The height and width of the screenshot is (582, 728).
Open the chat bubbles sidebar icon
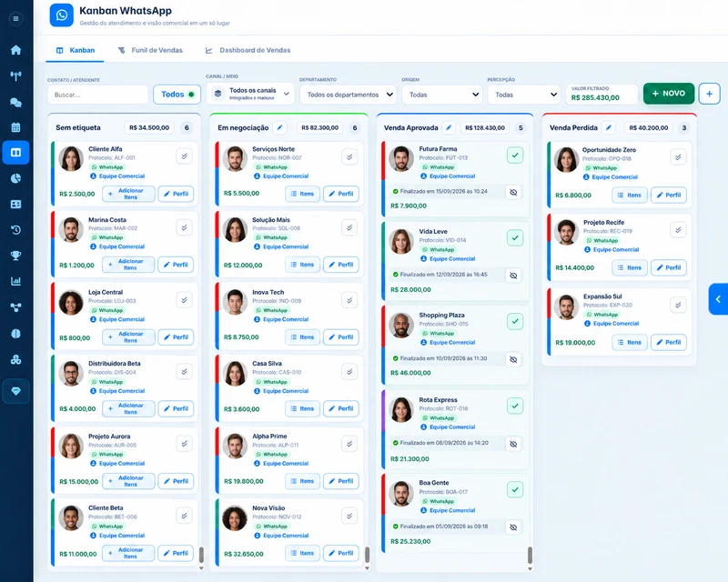(15, 102)
